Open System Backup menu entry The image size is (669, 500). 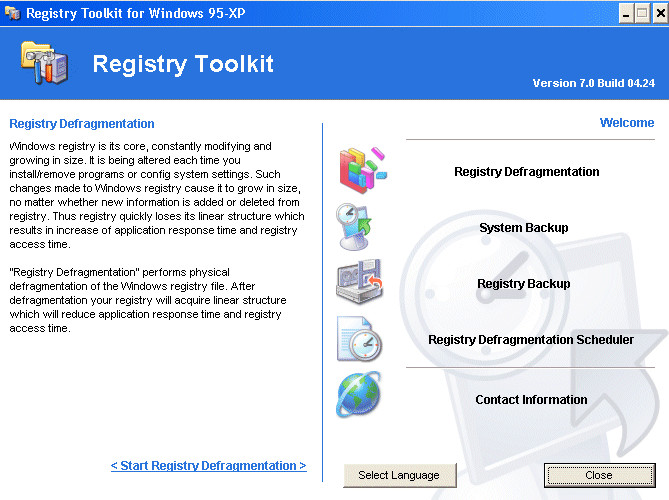pos(524,228)
